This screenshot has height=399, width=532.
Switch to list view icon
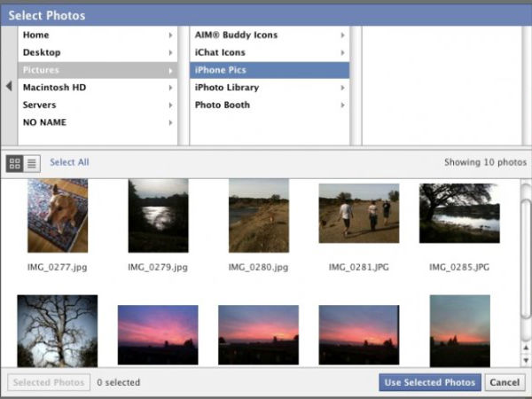pyautogui.click(x=32, y=163)
